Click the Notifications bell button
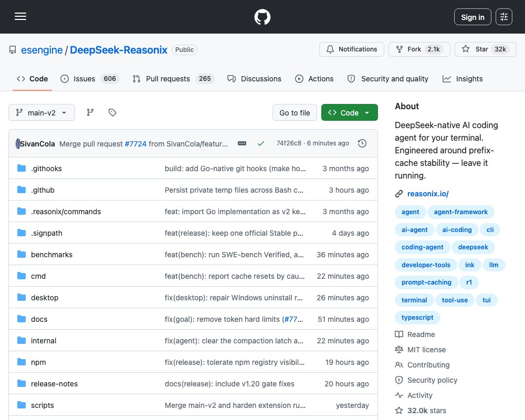This screenshot has height=420, width=525. pyautogui.click(x=352, y=49)
